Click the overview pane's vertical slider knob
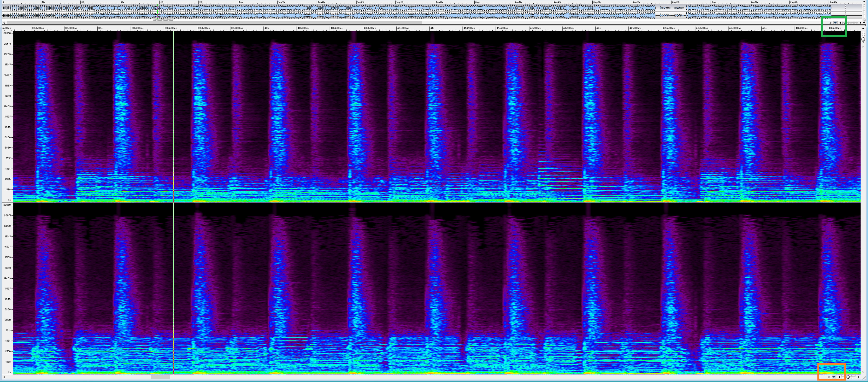This screenshot has width=868, height=382. (x=864, y=20)
